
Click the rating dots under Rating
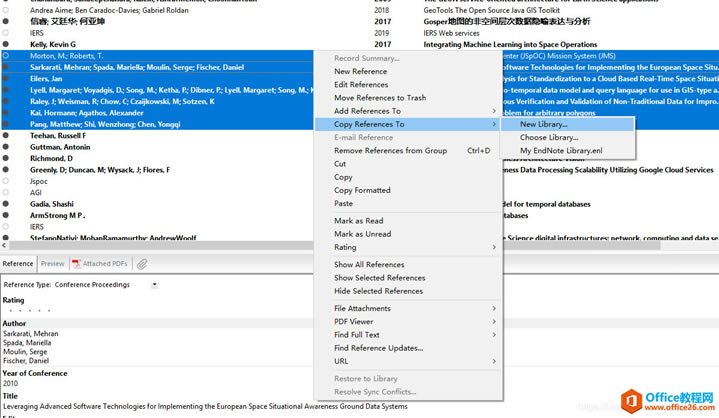click(x=29, y=311)
